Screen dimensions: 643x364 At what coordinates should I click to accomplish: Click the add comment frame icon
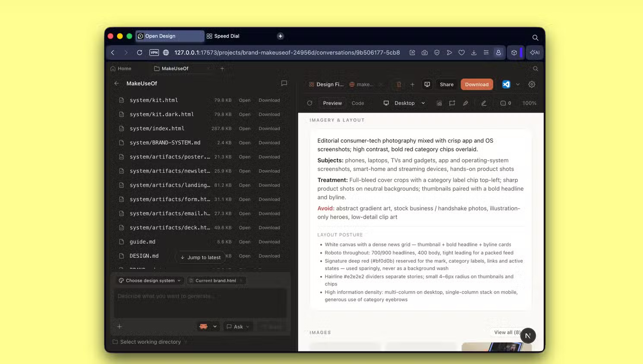(x=452, y=103)
